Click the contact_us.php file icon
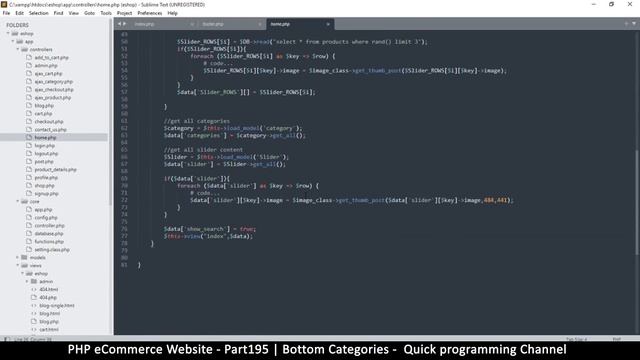Screen dimensions: 640x360 [29, 129]
